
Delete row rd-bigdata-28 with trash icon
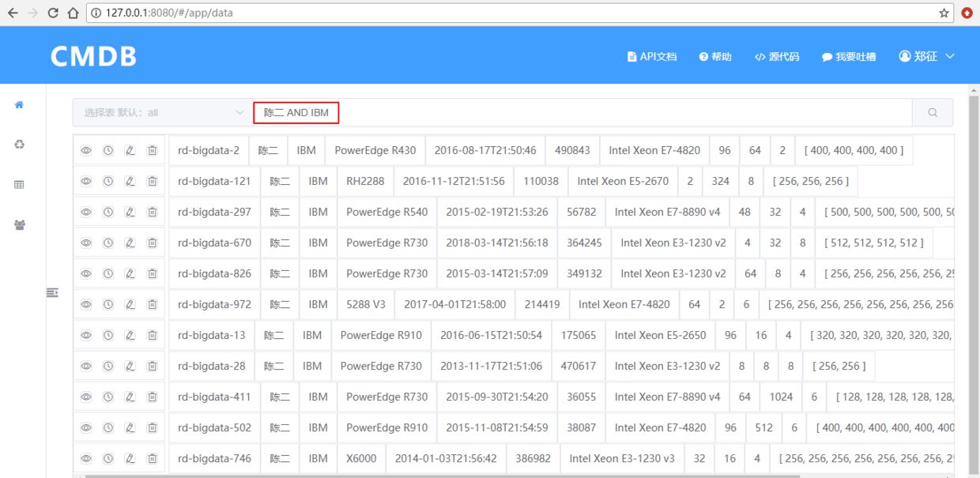tap(152, 366)
